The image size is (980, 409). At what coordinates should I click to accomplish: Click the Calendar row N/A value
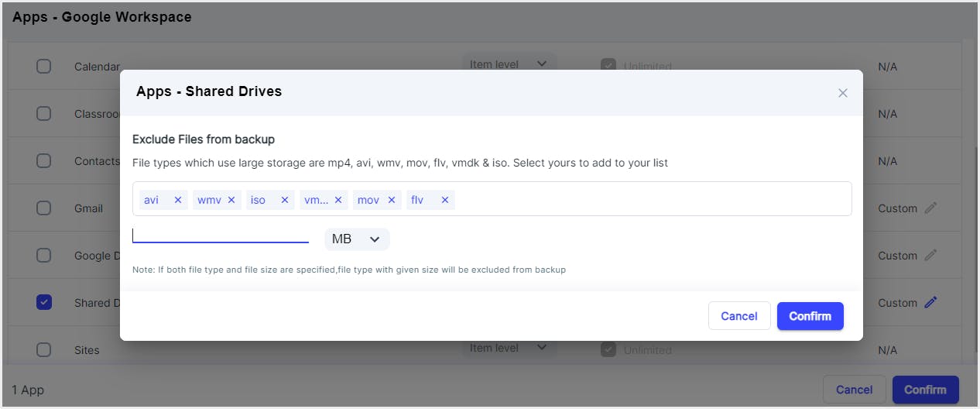[x=888, y=67]
